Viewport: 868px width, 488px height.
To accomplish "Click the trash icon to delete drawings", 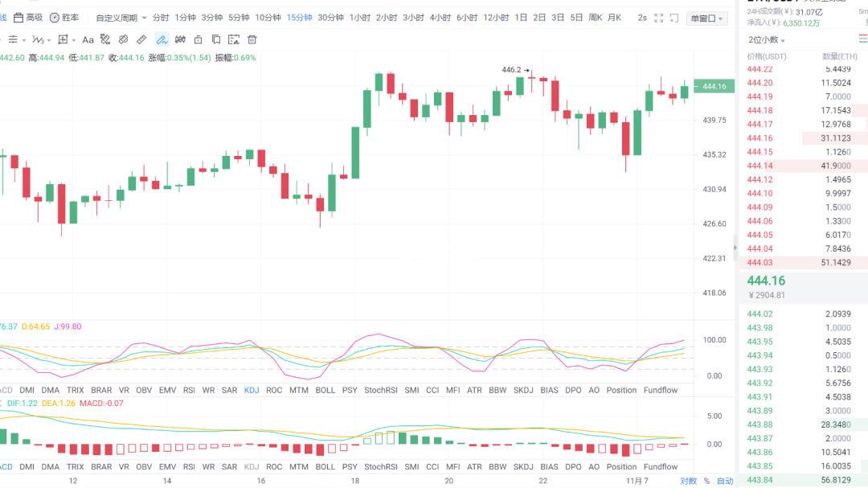I will point(252,39).
